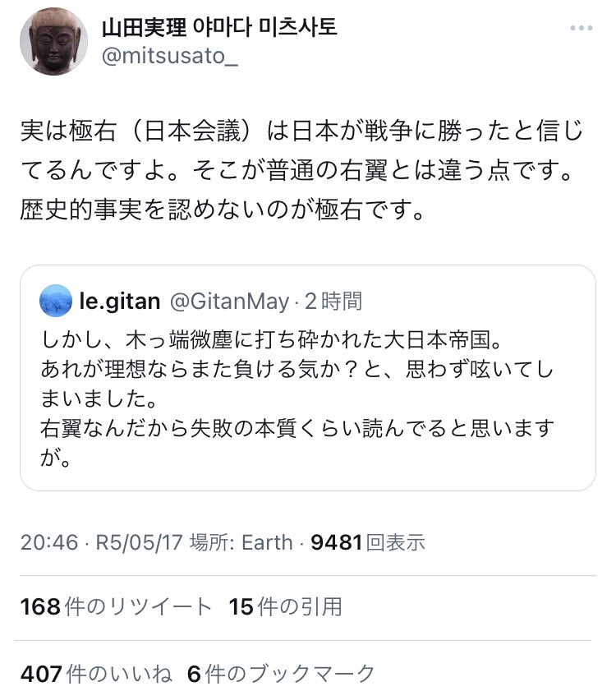Open the display name 山田実理 야마다 미츠사토
Screen dimensions: 616x691
coord(218,28)
